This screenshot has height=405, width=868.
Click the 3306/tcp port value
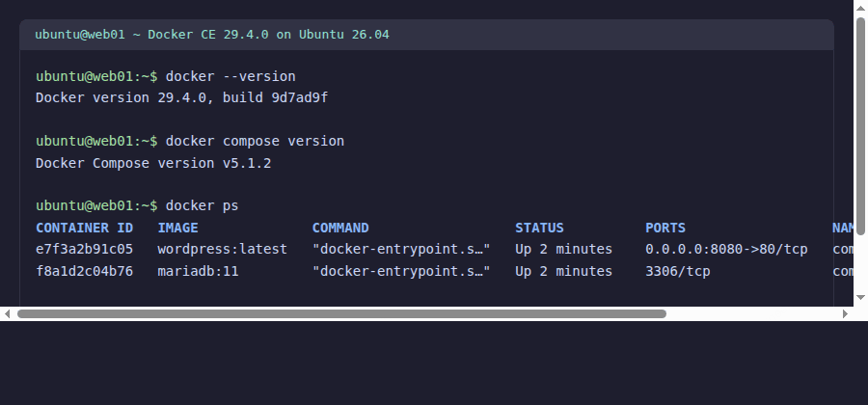[678, 272]
